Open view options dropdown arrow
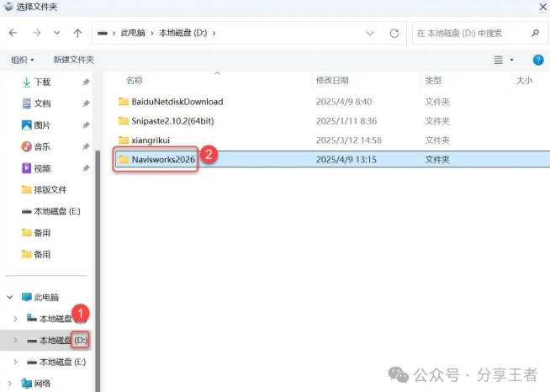Viewport: 550px width, 392px height. [511, 60]
